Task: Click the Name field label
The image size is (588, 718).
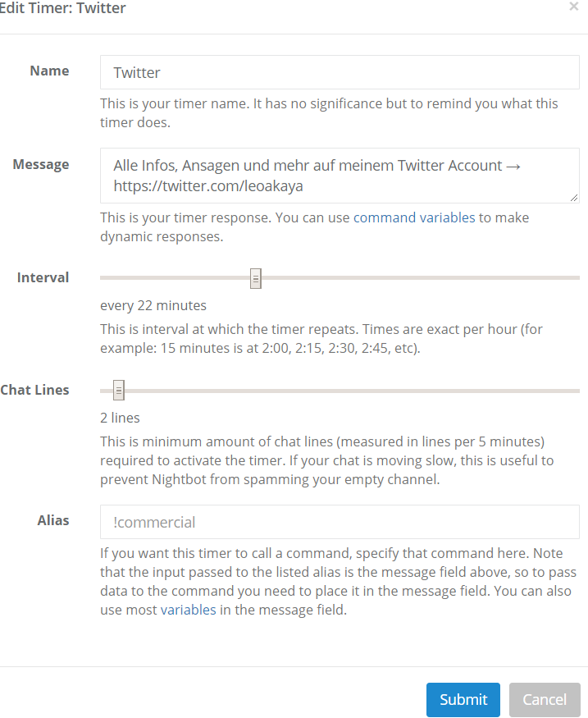Action: pyautogui.click(x=49, y=71)
